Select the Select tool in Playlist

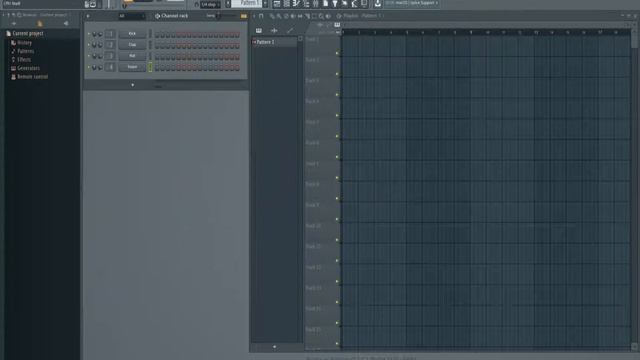tap(314, 16)
